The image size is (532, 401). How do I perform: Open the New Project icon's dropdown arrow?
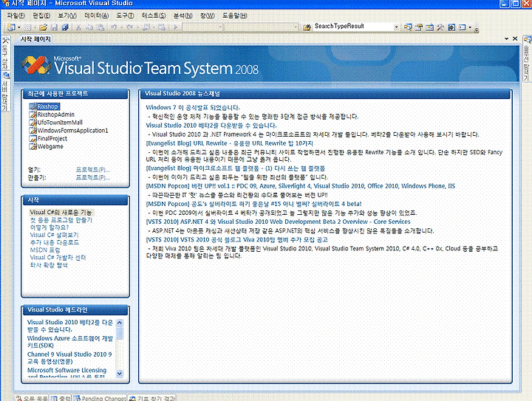point(19,27)
